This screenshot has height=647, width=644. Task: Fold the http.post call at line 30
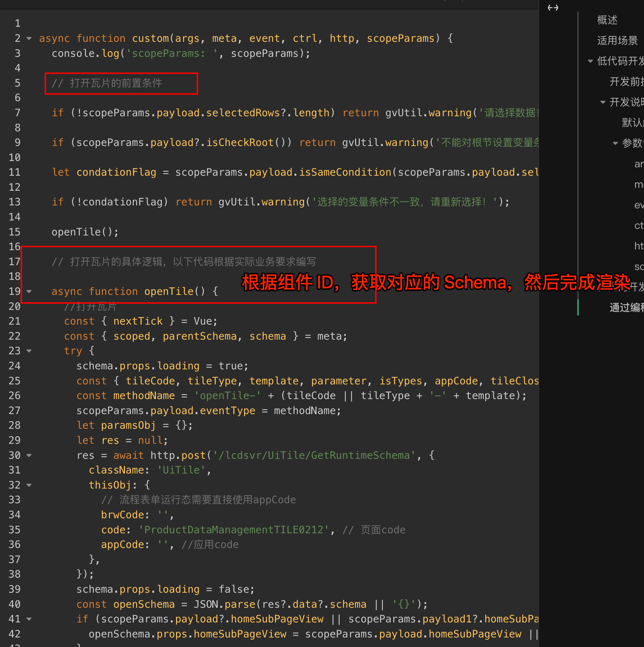(x=29, y=456)
